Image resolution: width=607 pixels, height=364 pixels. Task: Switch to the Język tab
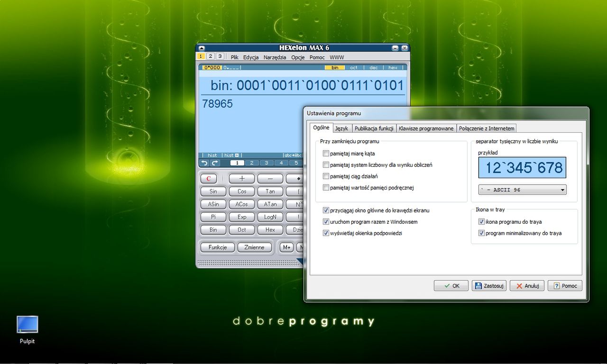pyautogui.click(x=341, y=128)
